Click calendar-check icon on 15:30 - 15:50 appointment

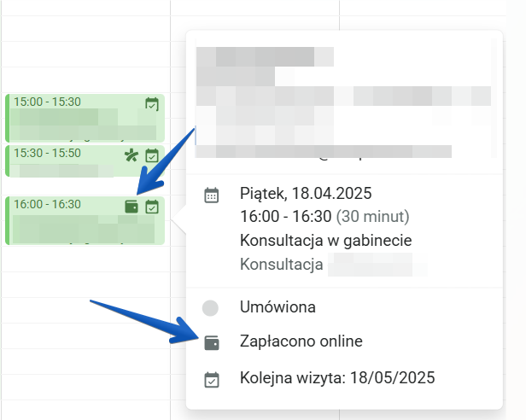coord(152,155)
